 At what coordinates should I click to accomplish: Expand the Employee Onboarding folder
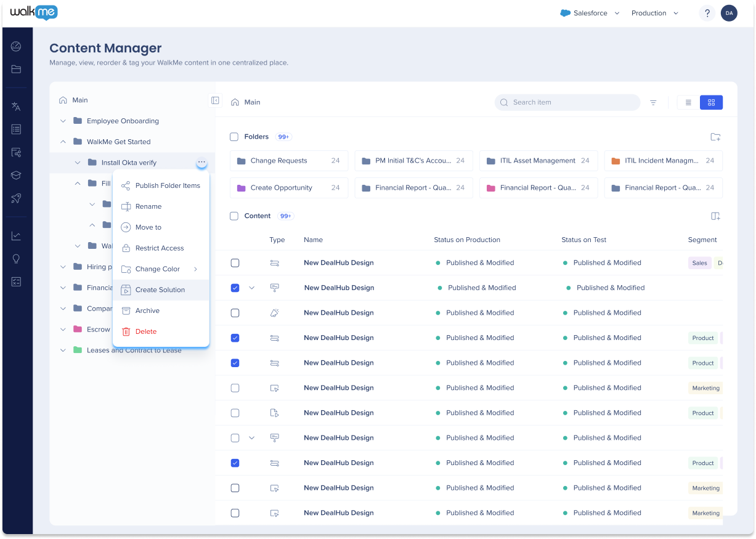point(63,121)
